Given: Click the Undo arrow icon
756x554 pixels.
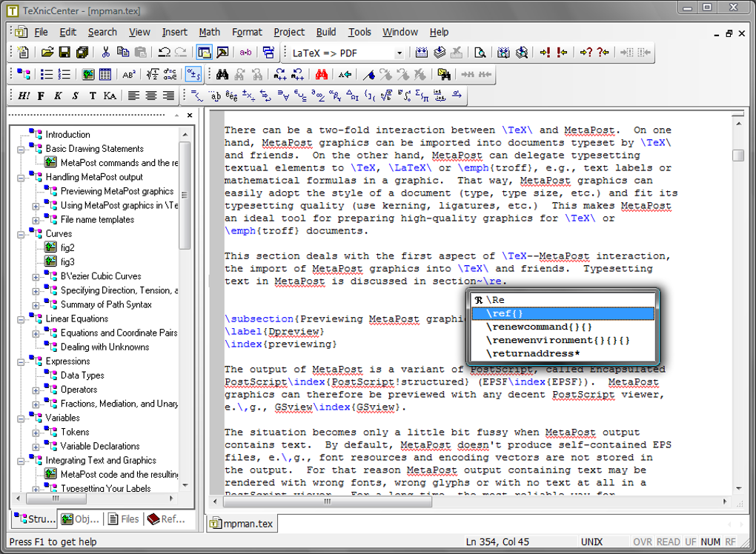Looking at the screenshot, I should (x=164, y=53).
